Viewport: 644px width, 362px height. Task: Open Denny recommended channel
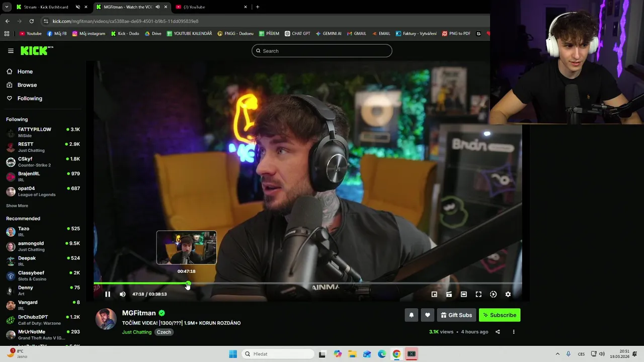click(x=43, y=290)
